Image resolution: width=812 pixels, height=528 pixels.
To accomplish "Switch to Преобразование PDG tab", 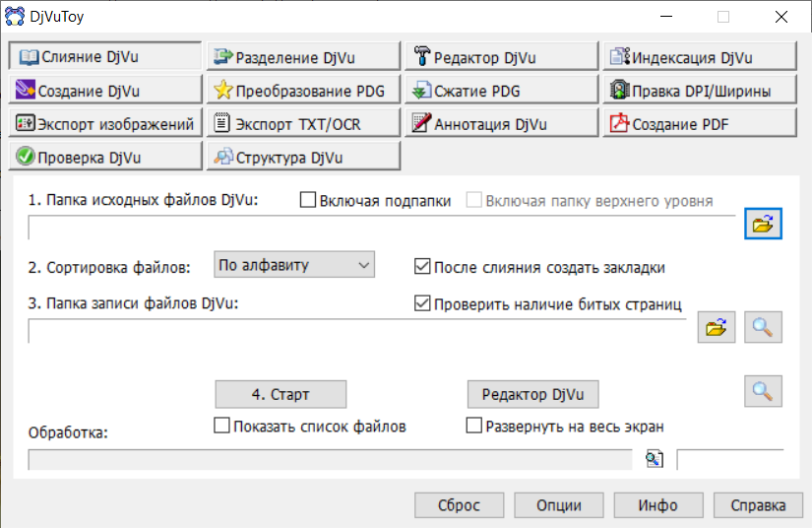I will pos(303,90).
